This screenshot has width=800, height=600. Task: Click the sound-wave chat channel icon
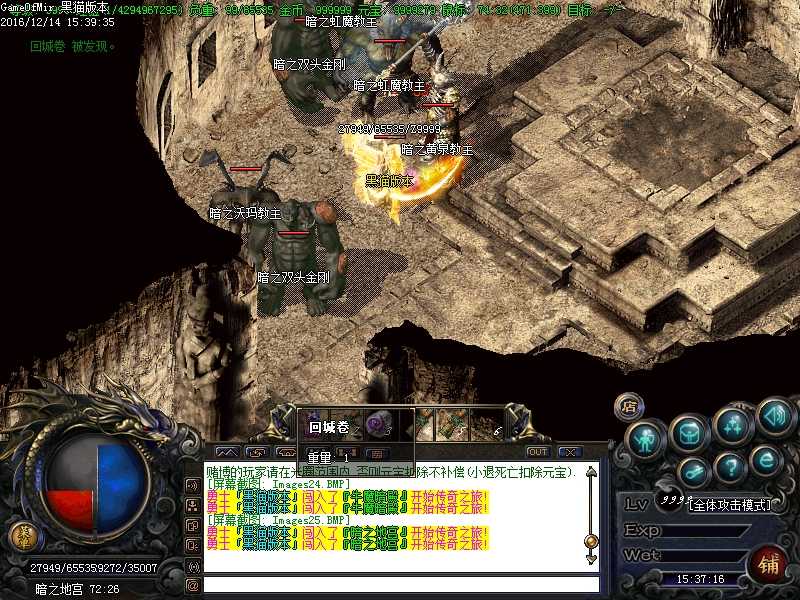point(193,485)
